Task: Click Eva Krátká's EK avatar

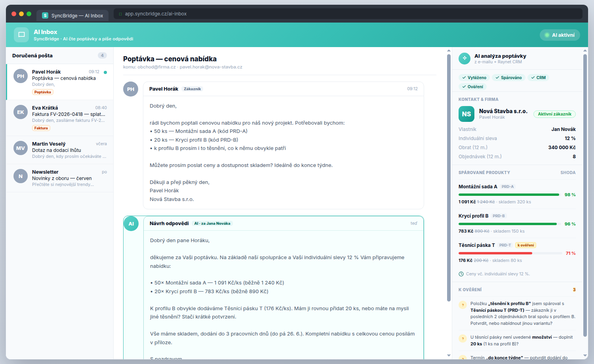Action: tap(21, 112)
